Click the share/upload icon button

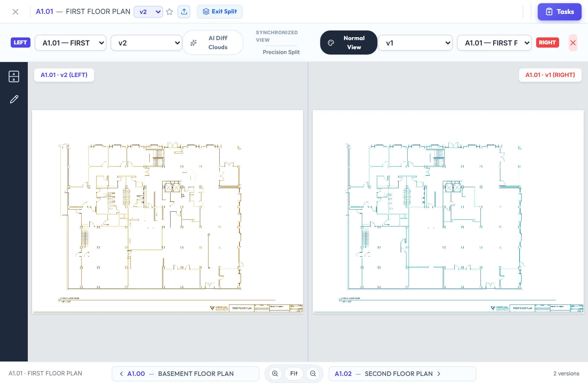coord(184,12)
